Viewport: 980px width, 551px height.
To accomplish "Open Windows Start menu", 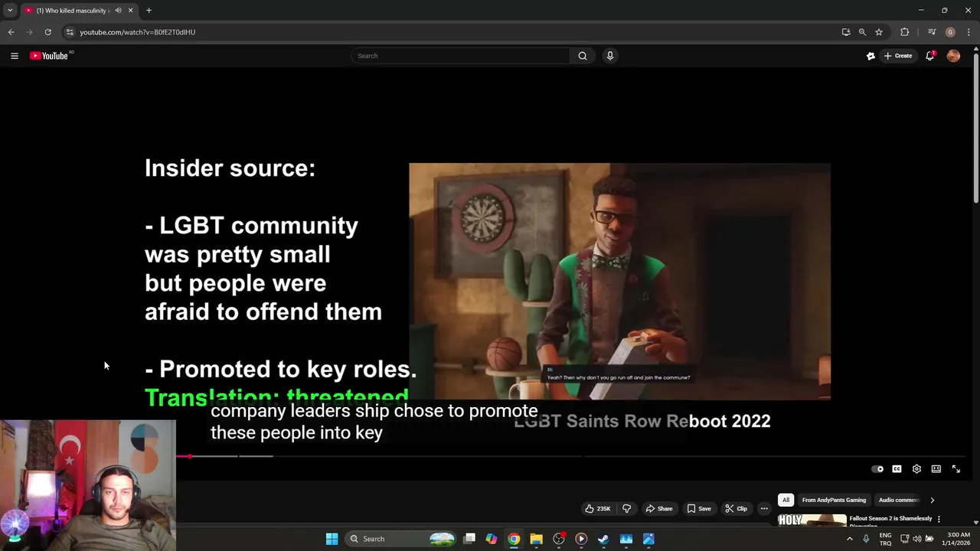I will point(332,539).
